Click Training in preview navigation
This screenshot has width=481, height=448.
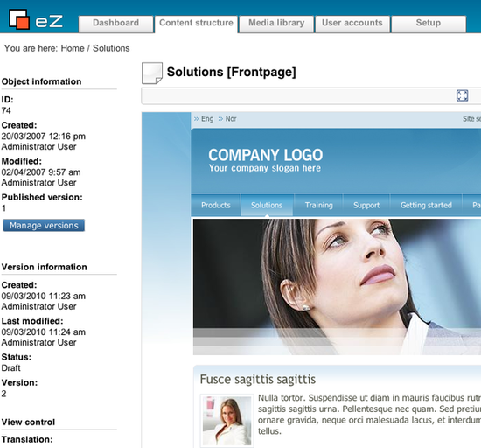[318, 205]
